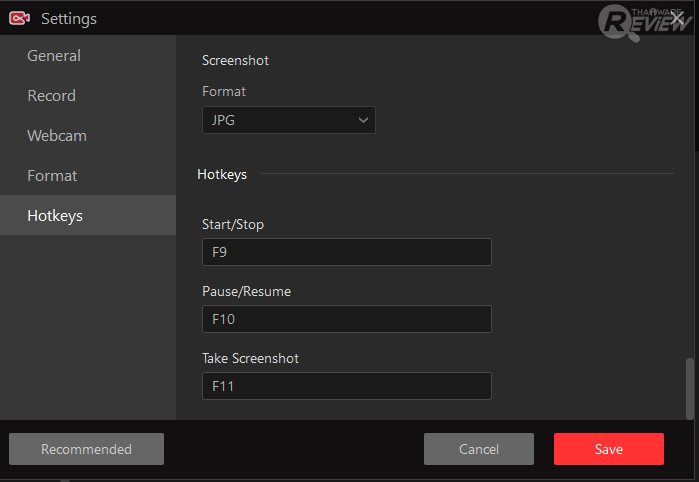Click the Settings window title text

[69, 19]
